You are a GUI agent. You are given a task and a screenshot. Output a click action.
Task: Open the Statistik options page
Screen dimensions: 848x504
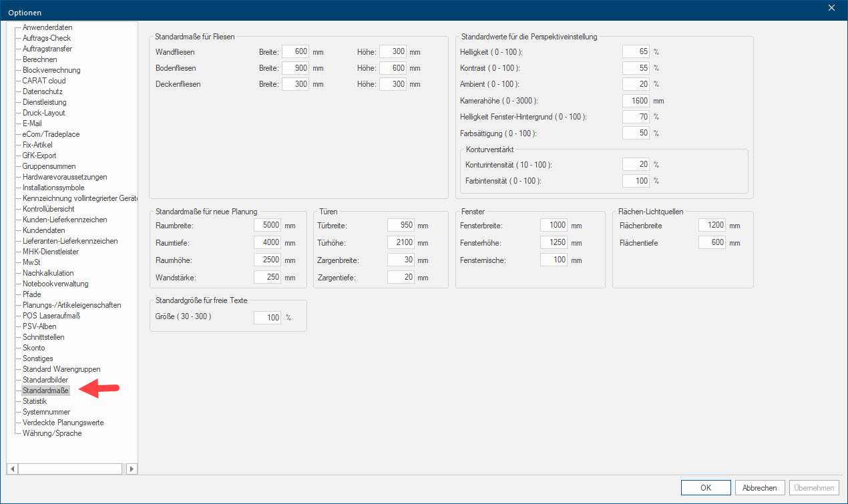coord(35,401)
